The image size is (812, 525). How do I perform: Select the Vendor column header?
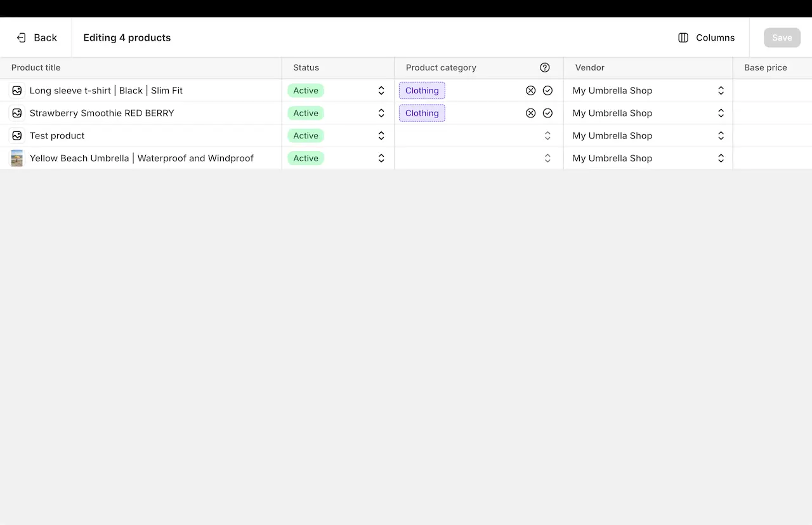point(589,67)
